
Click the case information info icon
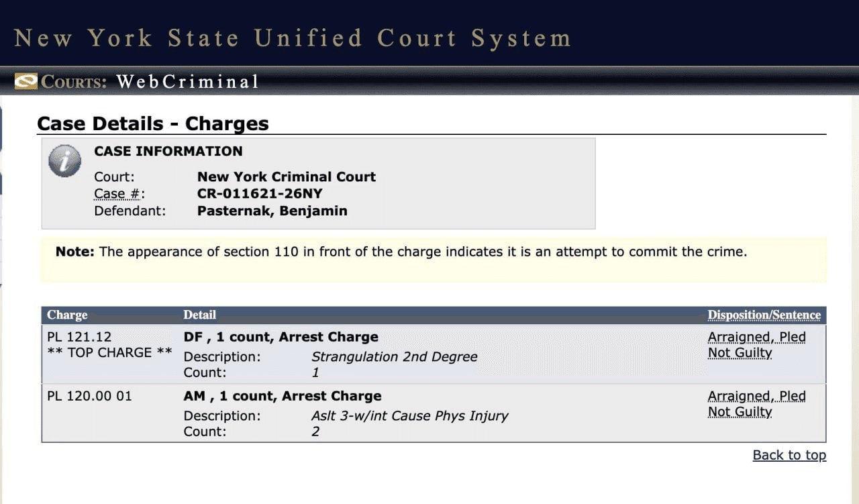click(x=64, y=162)
